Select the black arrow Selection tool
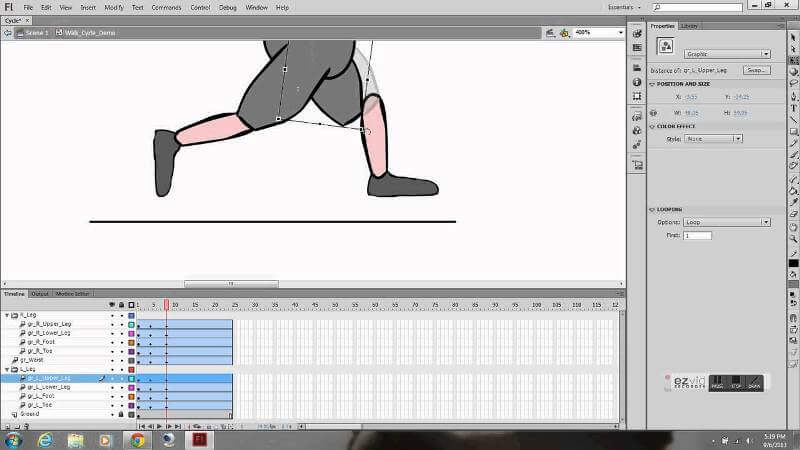 pos(794,34)
